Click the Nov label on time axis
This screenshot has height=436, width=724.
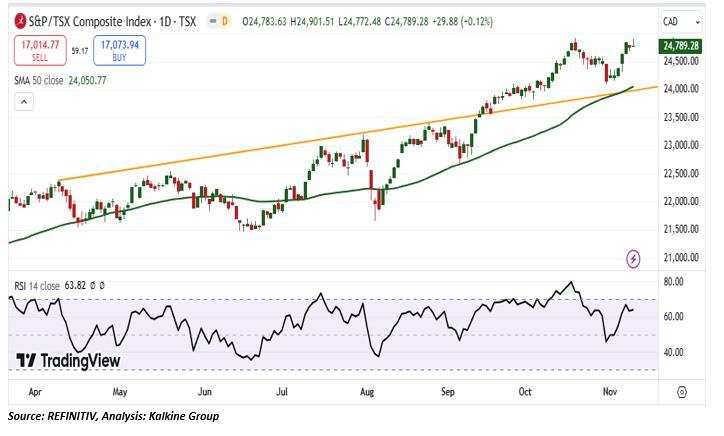[609, 392]
